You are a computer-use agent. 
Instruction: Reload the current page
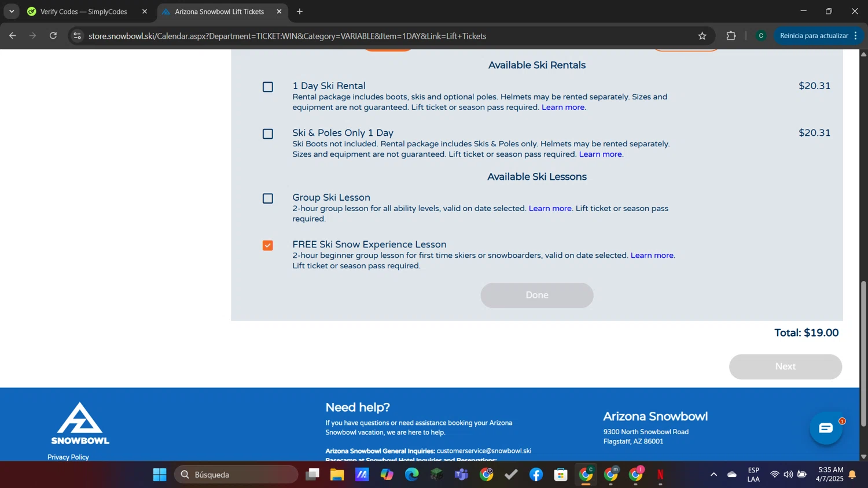click(x=53, y=36)
